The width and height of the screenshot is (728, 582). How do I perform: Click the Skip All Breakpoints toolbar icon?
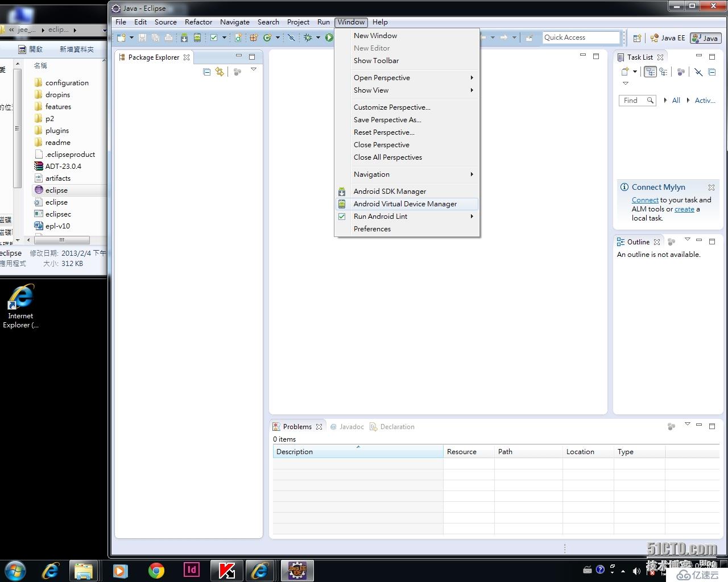coord(291,38)
